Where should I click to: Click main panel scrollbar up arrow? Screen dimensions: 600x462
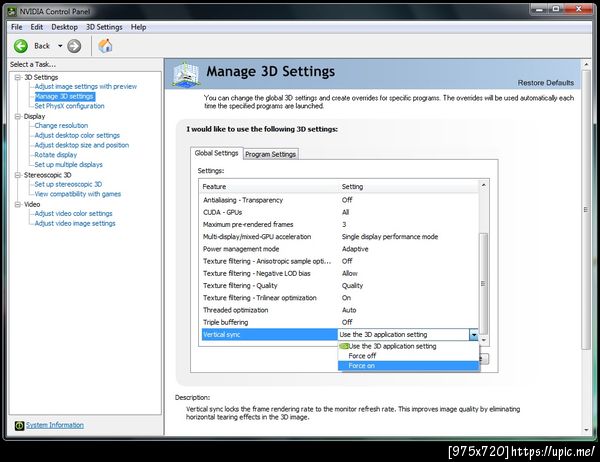[x=586, y=64]
